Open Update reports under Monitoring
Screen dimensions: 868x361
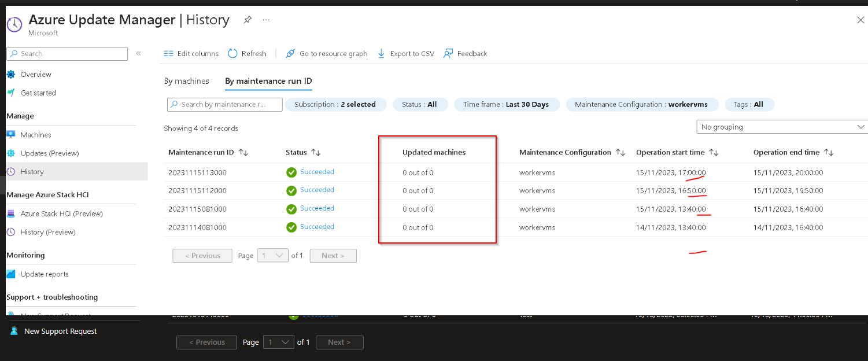click(x=45, y=274)
